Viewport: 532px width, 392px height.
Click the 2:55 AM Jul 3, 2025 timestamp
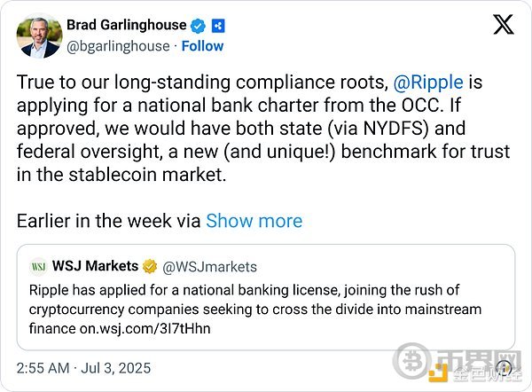click(85, 367)
